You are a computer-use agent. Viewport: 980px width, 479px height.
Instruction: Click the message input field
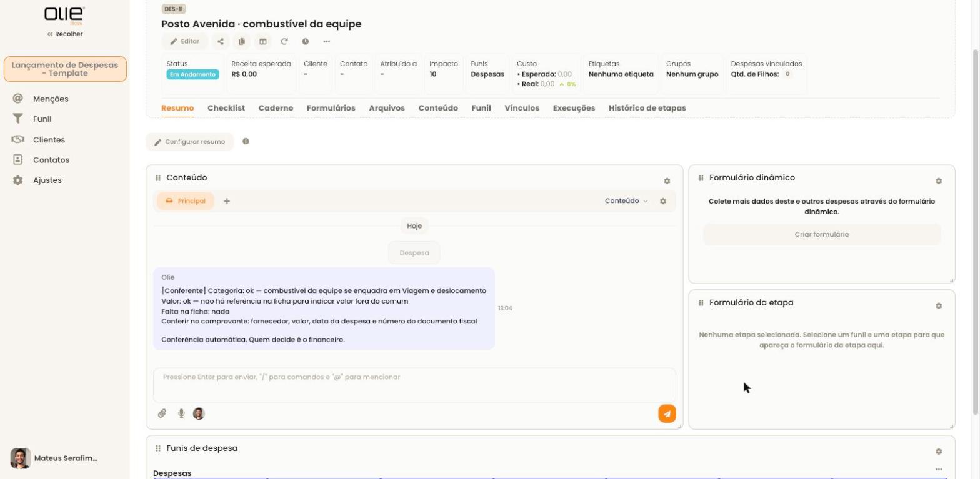coord(414,385)
